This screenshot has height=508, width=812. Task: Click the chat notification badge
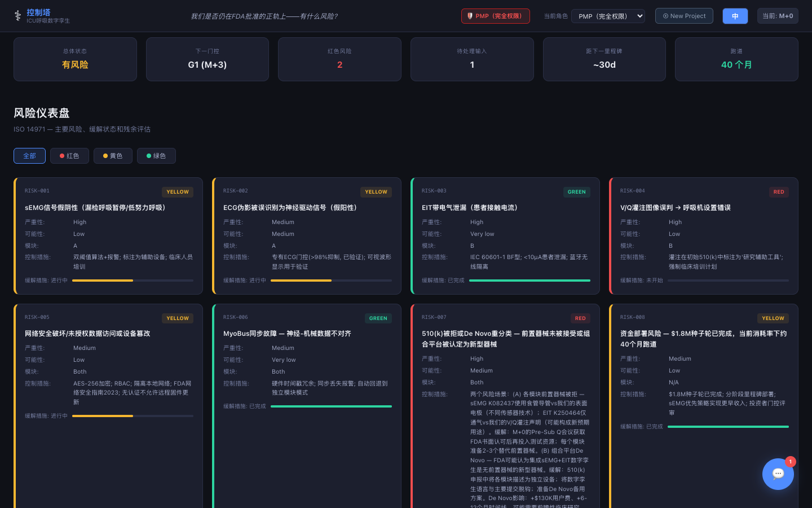[791, 461]
